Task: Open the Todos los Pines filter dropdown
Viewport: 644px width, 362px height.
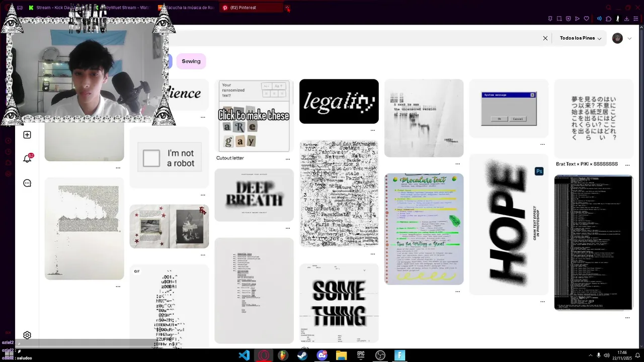Action: [x=580, y=38]
